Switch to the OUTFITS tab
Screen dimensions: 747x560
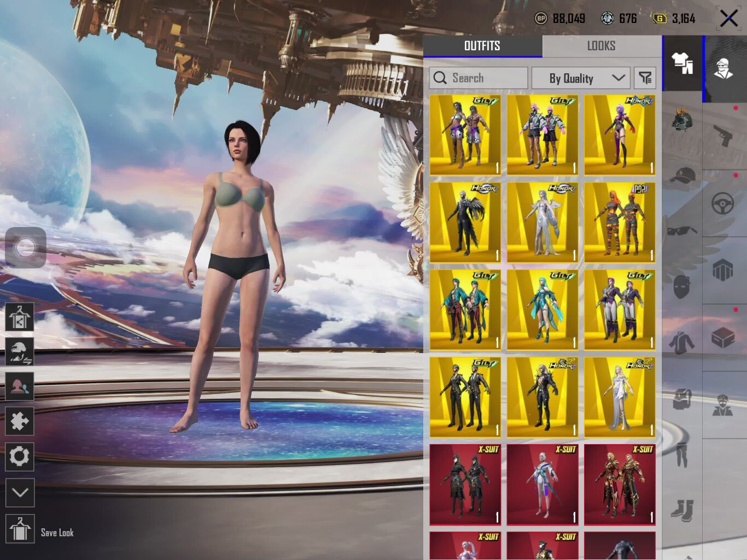(482, 46)
